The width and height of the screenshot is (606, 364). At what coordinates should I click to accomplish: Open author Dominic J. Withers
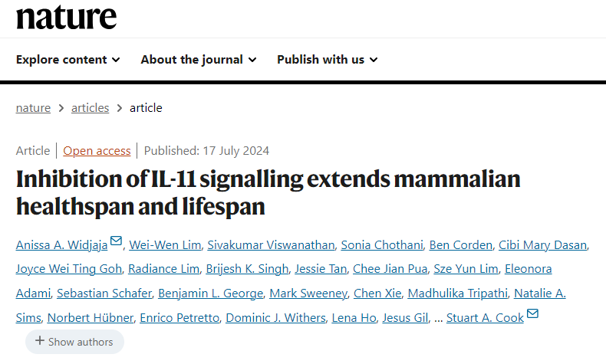click(x=275, y=318)
